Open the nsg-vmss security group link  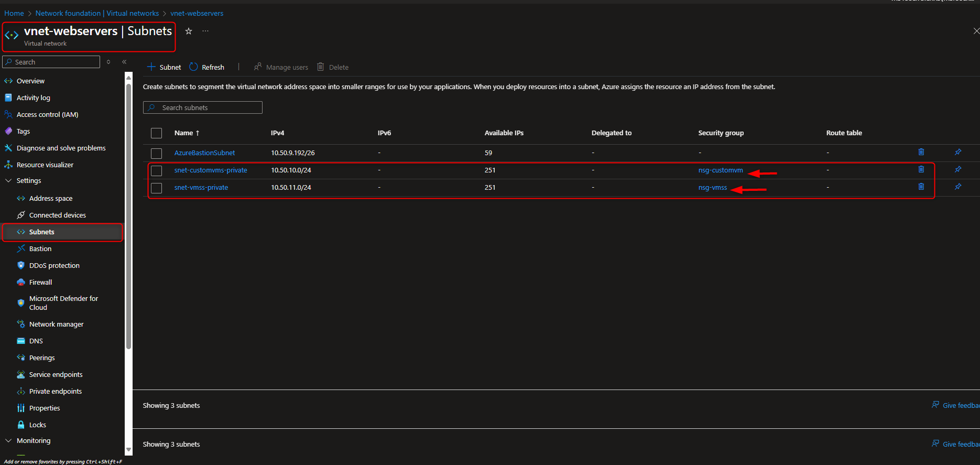coord(713,187)
